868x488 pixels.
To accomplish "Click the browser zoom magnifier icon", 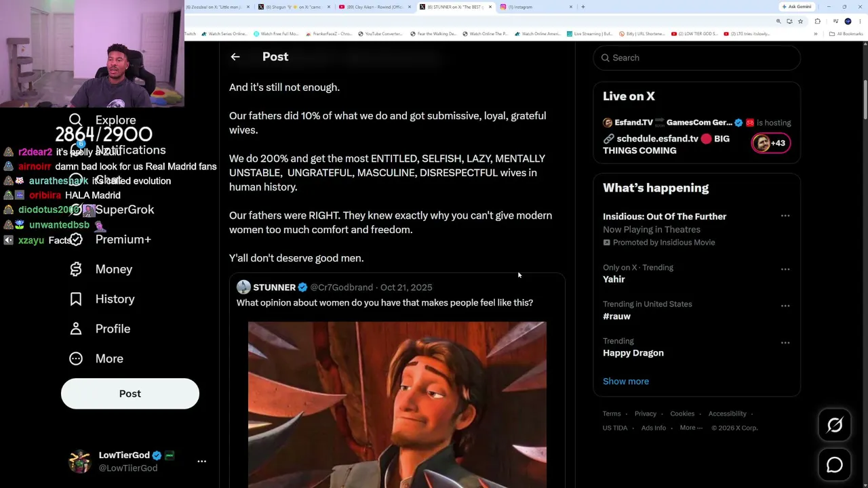I will coord(778,21).
